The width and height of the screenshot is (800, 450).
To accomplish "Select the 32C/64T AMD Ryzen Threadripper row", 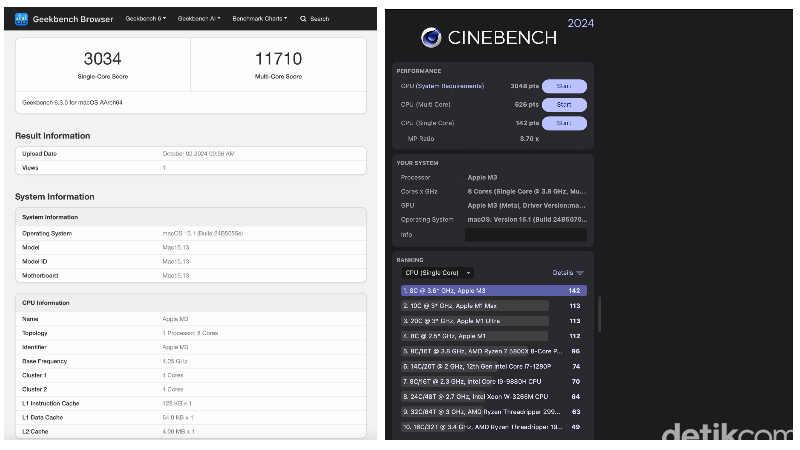I will tap(492, 412).
